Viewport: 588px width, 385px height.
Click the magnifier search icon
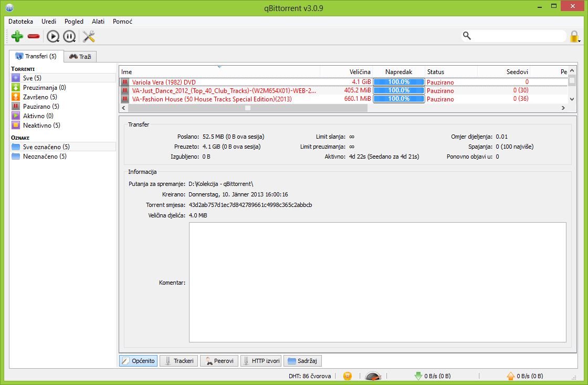(x=467, y=36)
